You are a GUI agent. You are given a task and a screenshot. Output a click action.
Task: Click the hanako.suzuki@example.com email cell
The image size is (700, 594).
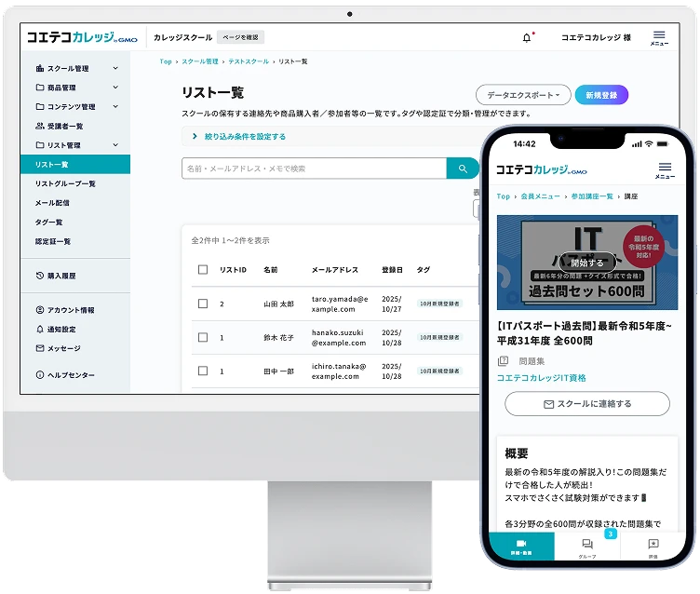339,338
